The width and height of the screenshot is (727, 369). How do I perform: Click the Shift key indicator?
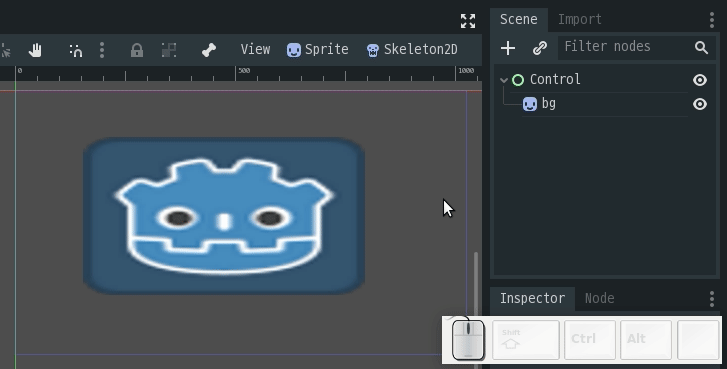tap(525, 340)
